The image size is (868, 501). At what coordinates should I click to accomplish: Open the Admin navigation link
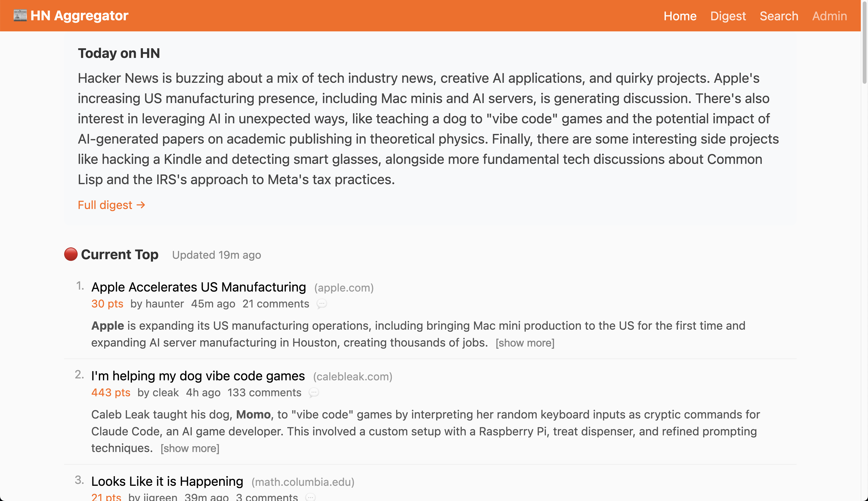[829, 16]
